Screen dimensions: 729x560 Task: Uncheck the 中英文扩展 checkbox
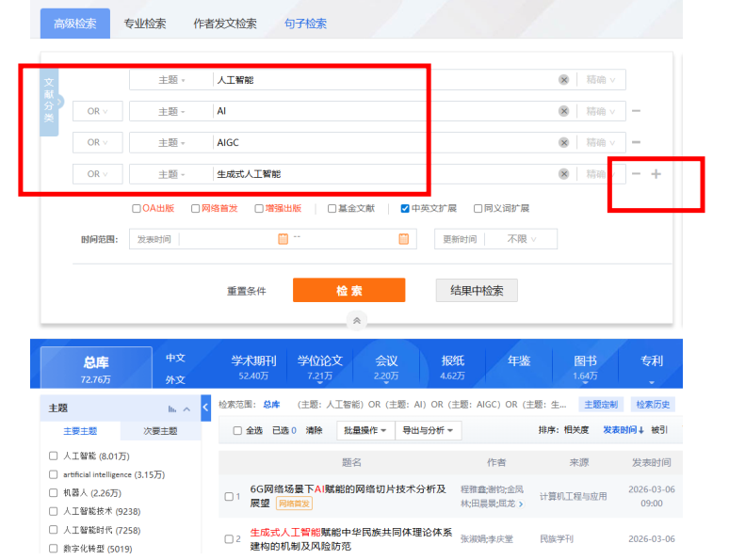click(405, 209)
